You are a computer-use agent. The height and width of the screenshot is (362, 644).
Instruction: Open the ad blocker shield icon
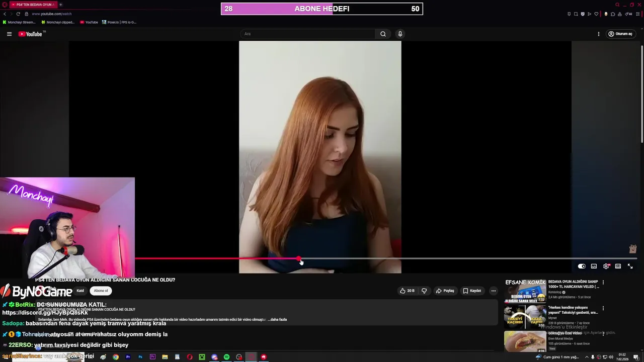(x=583, y=14)
